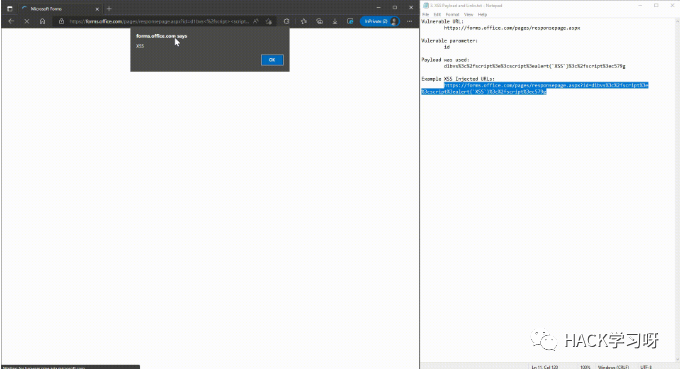Click the browser essentials icon beside InPrivate
Screen dimensions: 680x370
tap(350, 21)
